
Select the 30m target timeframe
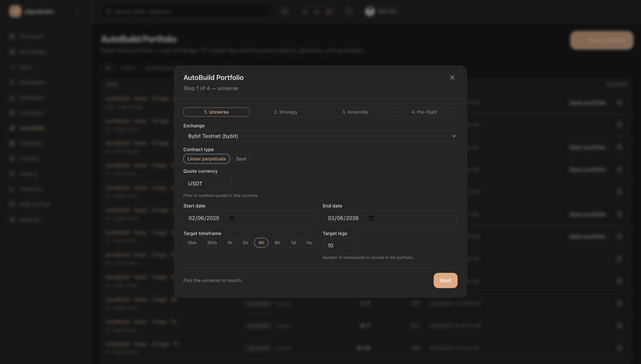tap(212, 243)
